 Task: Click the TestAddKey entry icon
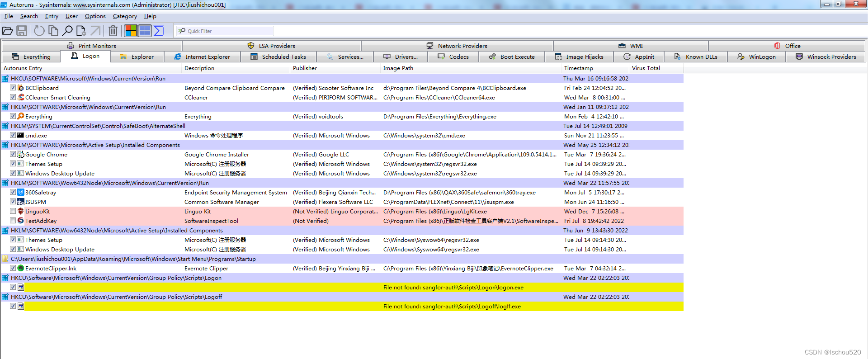click(x=21, y=221)
